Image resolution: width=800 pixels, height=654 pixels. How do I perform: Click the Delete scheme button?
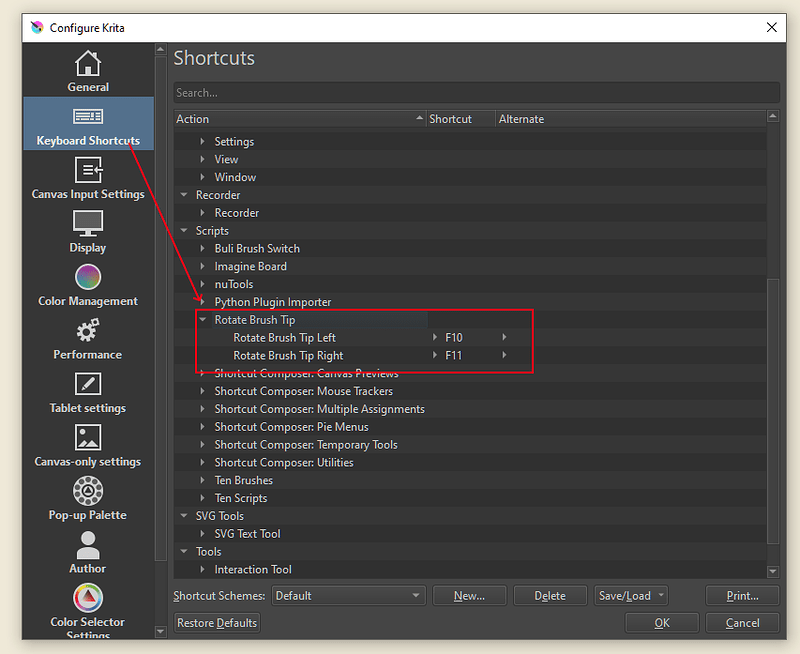point(550,596)
